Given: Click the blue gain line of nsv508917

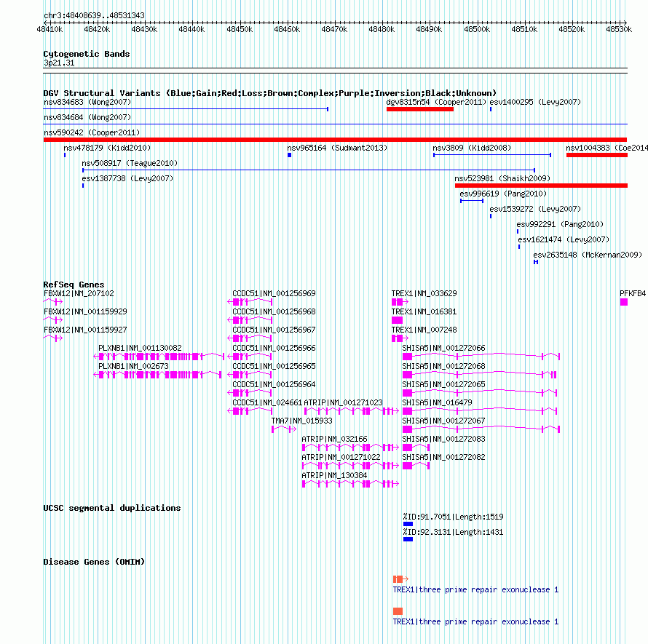Looking at the screenshot, I should 309,170.
